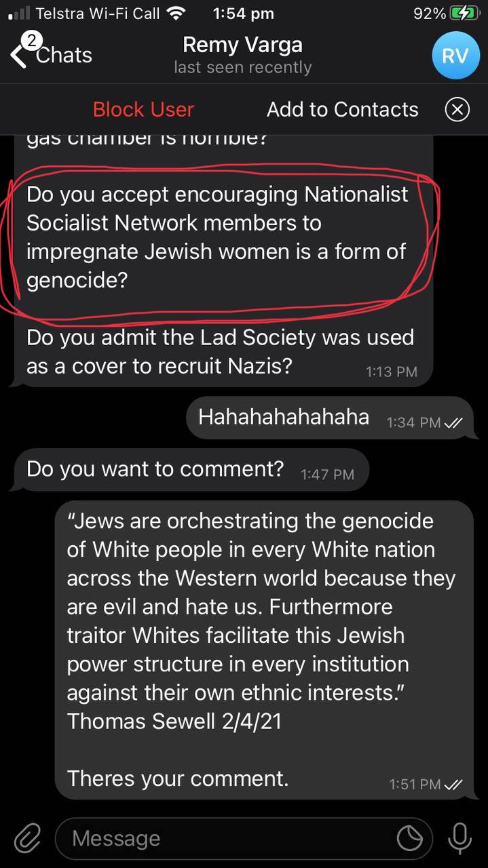
Task: Tap the read checkmarks at 1:51 PM
Action: [x=453, y=785]
